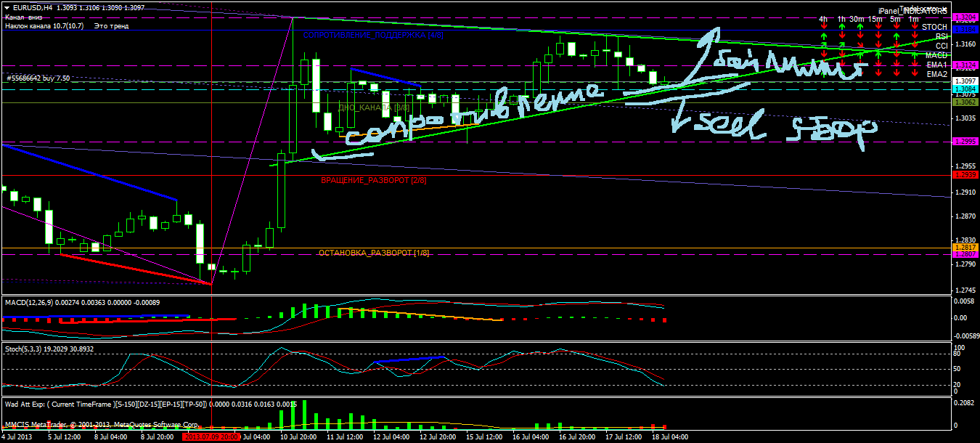Click the RSI 1m down arrow
Image resolution: width=980 pixels, height=443 pixels.
tap(915, 36)
